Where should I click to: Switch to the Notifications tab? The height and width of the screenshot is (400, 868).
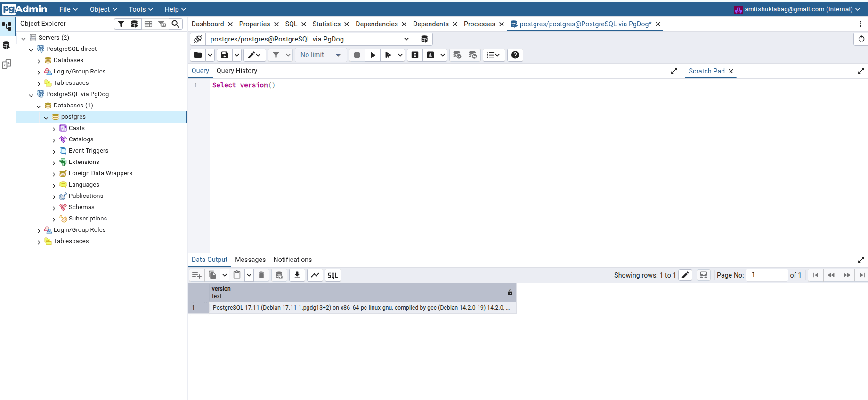(292, 260)
